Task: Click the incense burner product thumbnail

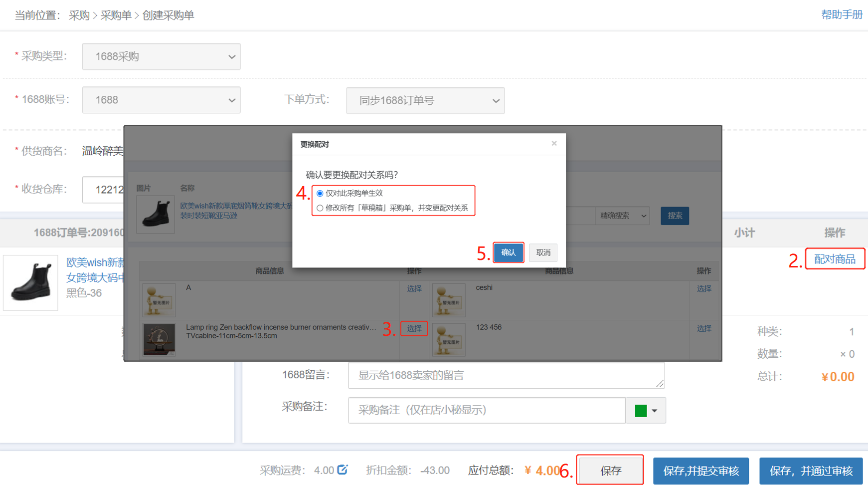Action: (x=159, y=340)
